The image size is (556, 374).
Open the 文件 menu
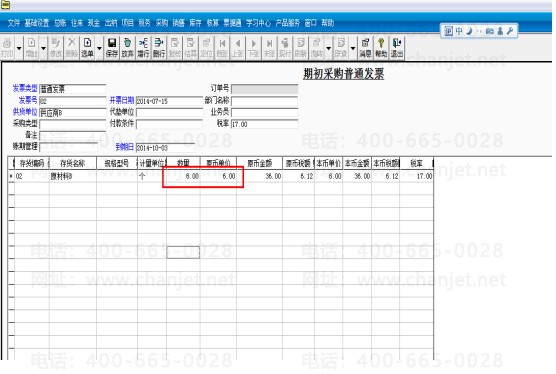tap(14, 23)
